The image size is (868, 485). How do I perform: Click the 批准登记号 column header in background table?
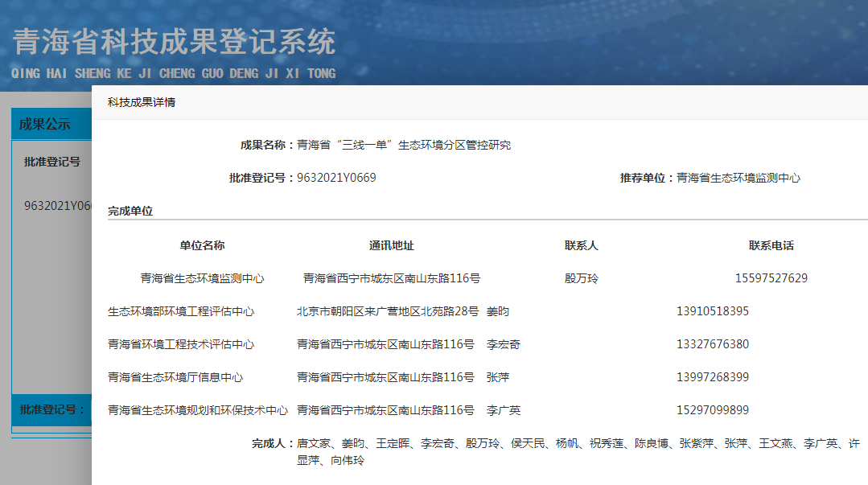pos(52,162)
